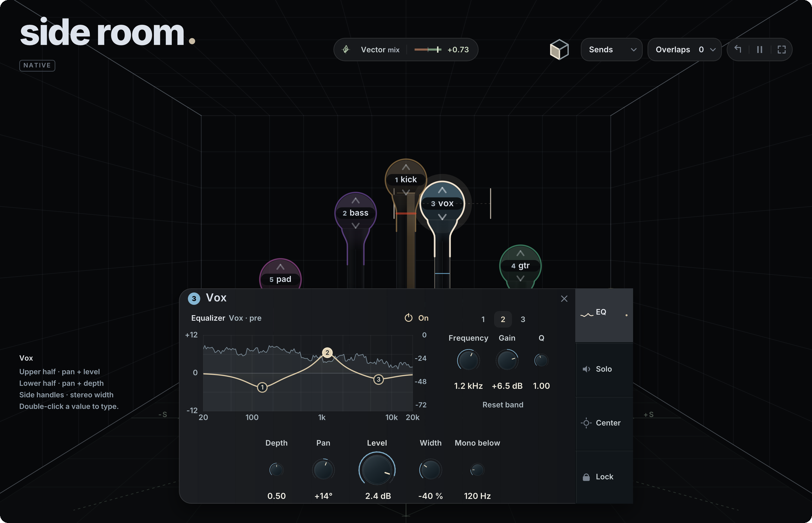Open the Overlaps dropdown
The width and height of the screenshot is (812, 523).
(x=684, y=50)
